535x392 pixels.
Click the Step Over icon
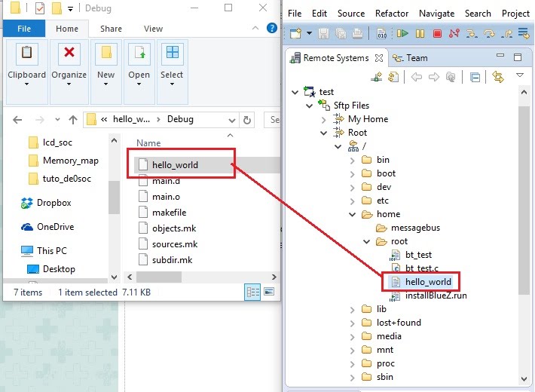click(x=489, y=33)
